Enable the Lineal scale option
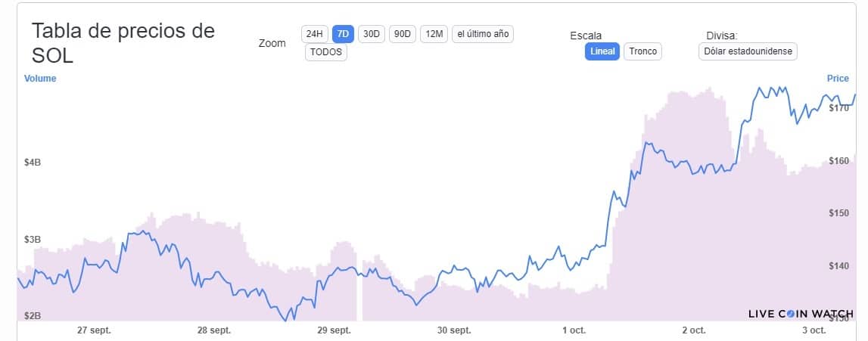 (602, 51)
